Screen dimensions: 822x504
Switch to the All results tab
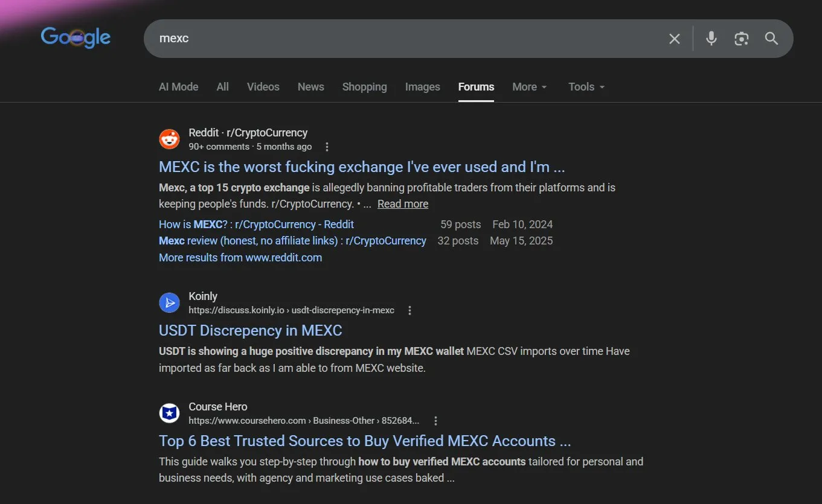coord(223,87)
